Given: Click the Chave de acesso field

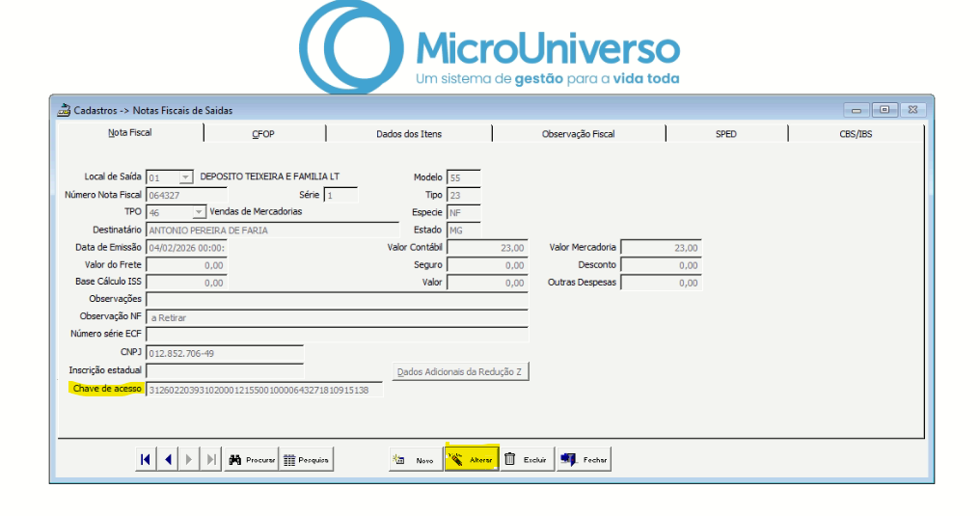Looking at the screenshot, I should coord(263,389).
